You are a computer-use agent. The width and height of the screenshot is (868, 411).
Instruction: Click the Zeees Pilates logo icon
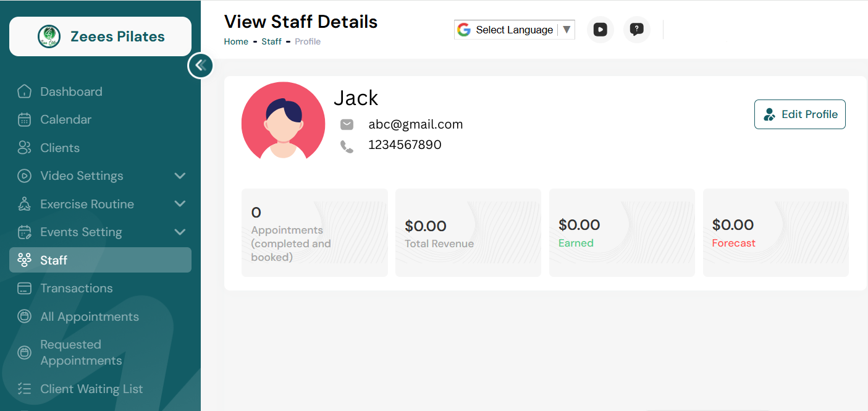pyautogui.click(x=49, y=36)
